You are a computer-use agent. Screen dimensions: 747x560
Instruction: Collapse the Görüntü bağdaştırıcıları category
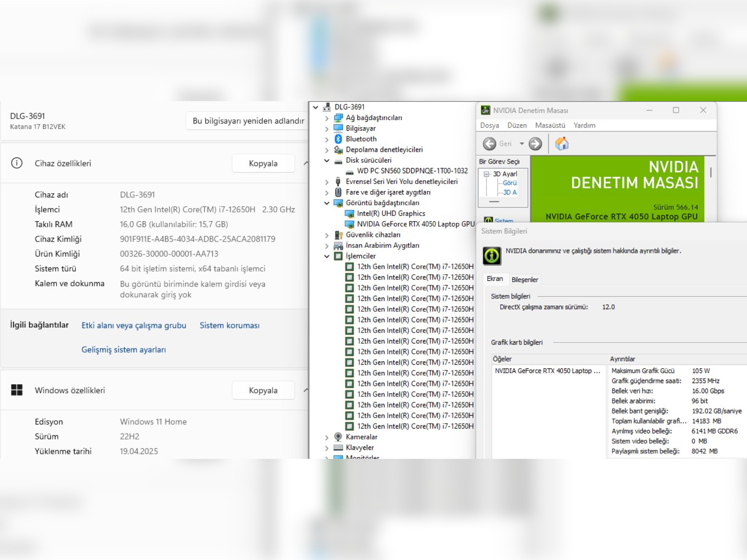(327, 203)
